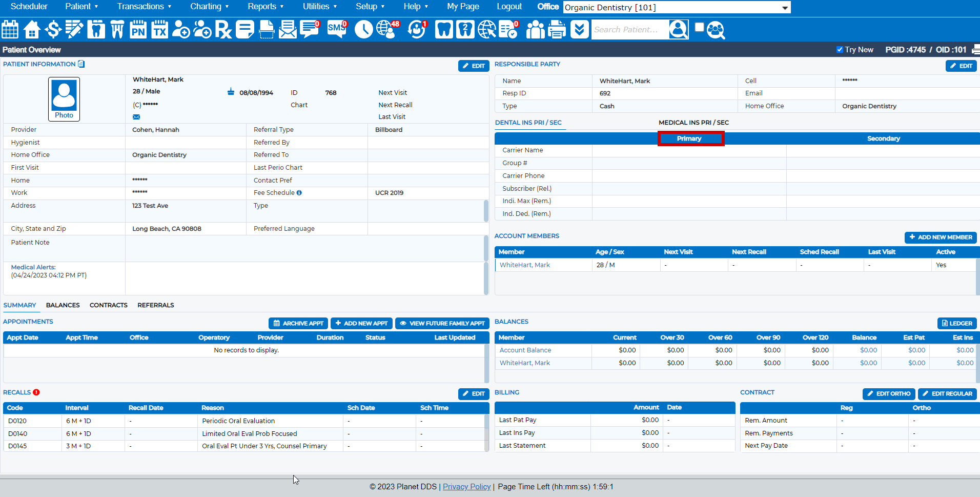Screen dimensions: 980x497
Task: Click the ADD NEW APPT button
Action: tap(361, 323)
